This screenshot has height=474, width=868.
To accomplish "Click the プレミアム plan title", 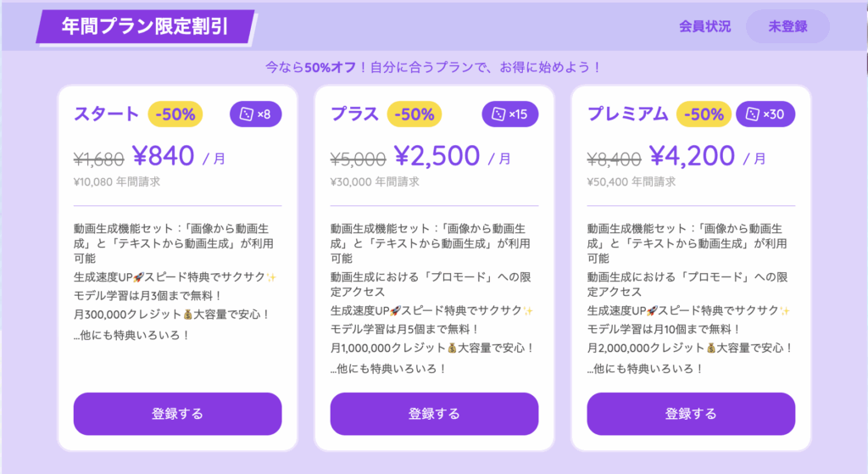I will coord(628,114).
